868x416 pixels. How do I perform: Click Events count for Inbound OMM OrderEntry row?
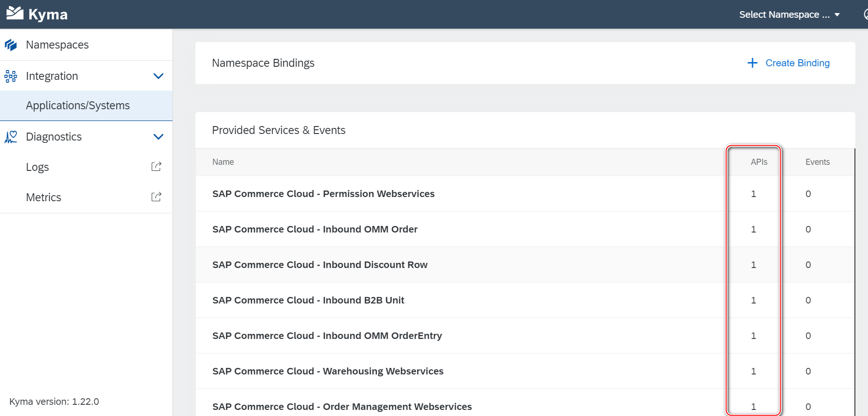(808, 336)
